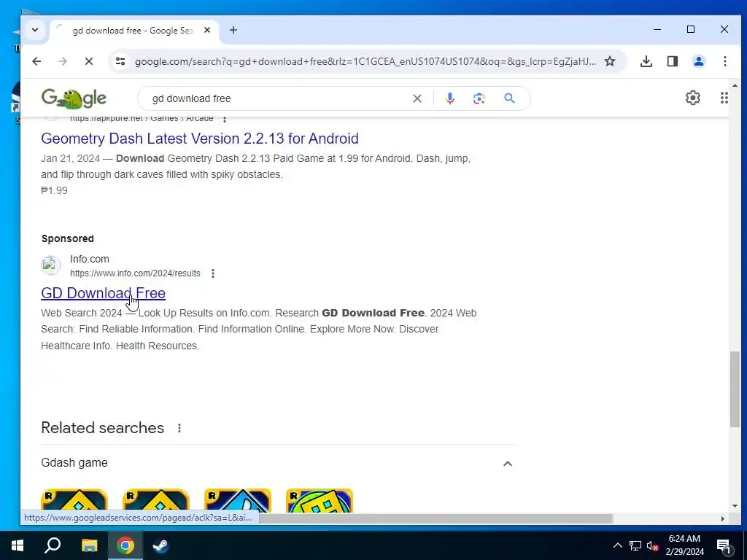Image resolution: width=747 pixels, height=560 pixels.
Task: Click the scrollbar down arrow
Action: click(x=735, y=506)
